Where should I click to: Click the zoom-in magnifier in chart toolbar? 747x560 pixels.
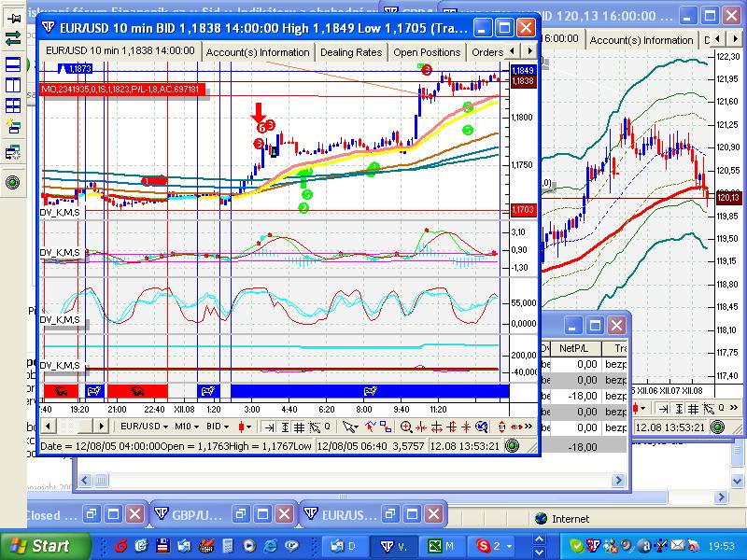(406, 427)
